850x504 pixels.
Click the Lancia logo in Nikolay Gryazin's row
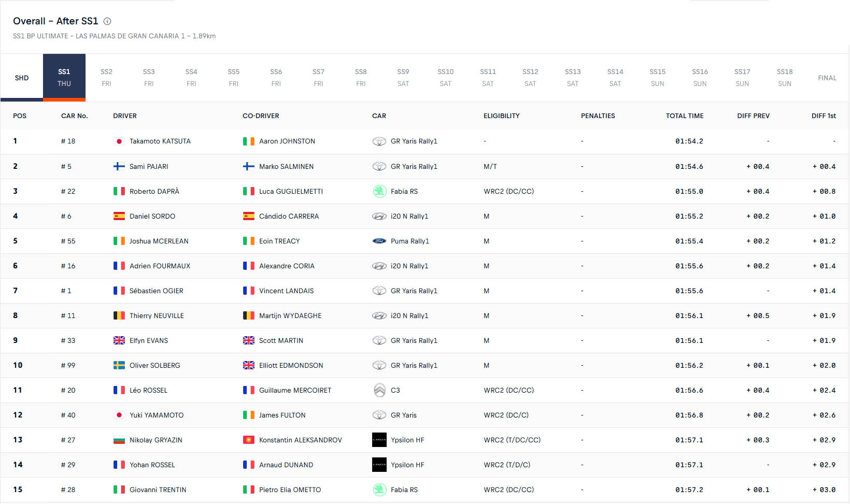click(379, 440)
